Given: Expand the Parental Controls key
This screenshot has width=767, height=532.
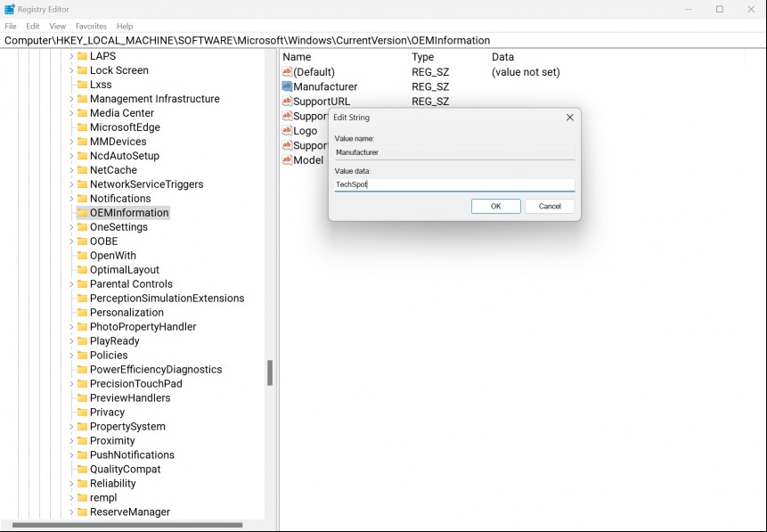Looking at the screenshot, I should (x=71, y=284).
